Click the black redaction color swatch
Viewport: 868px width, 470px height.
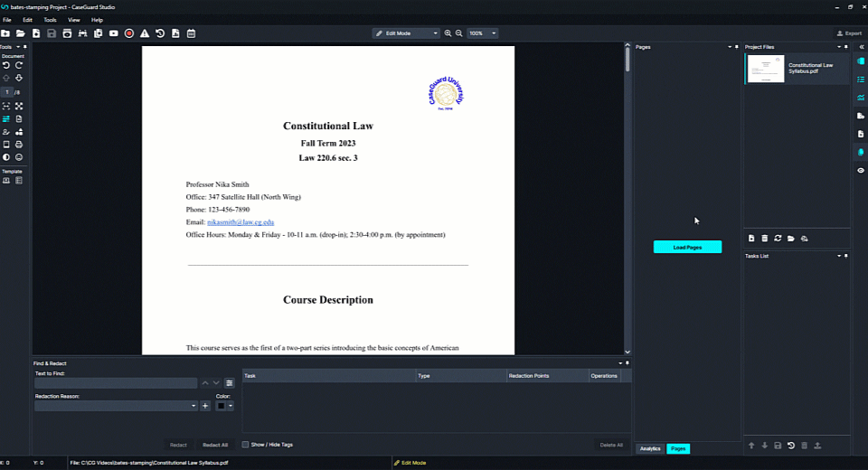(x=221, y=406)
